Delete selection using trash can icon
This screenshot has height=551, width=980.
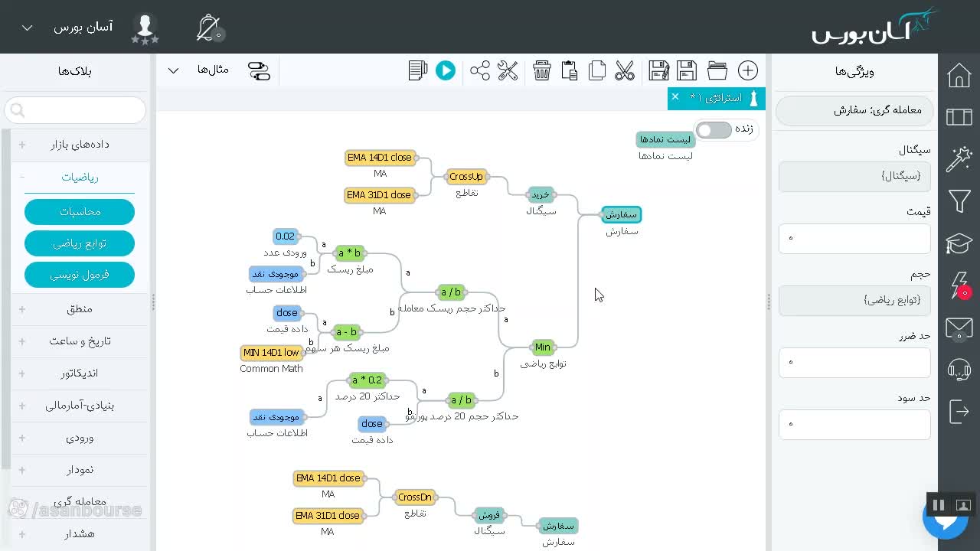(x=542, y=70)
